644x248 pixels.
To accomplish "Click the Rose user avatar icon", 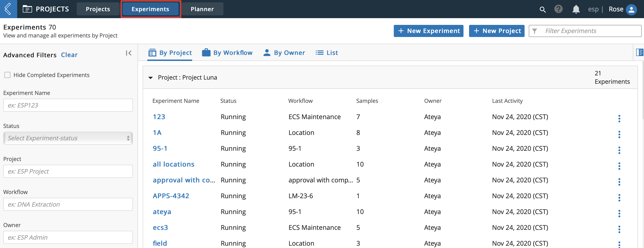I will tap(631, 10).
